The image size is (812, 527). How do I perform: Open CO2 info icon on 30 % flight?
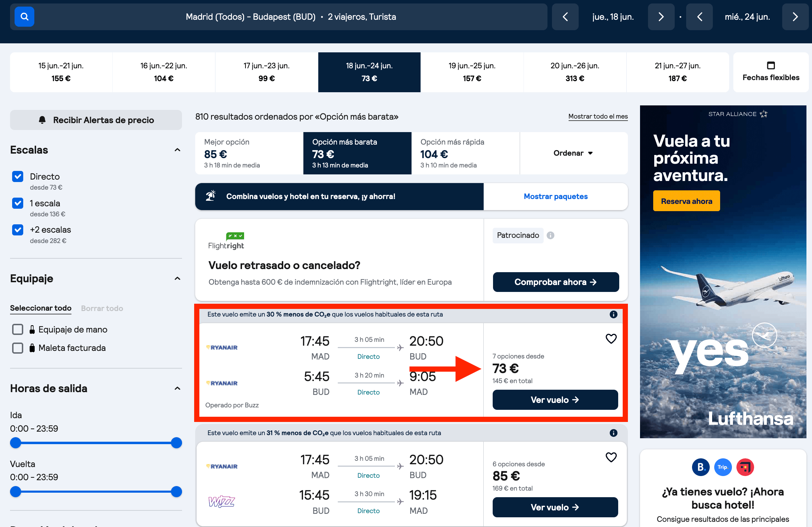[x=613, y=314]
